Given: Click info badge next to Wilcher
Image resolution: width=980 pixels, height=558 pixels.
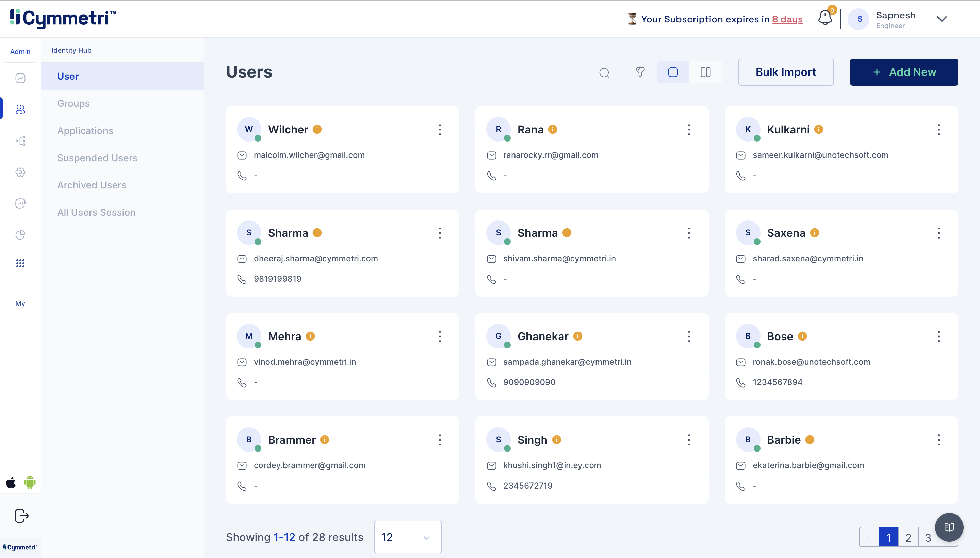Looking at the screenshot, I should pyautogui.click(x=317, y=130).
